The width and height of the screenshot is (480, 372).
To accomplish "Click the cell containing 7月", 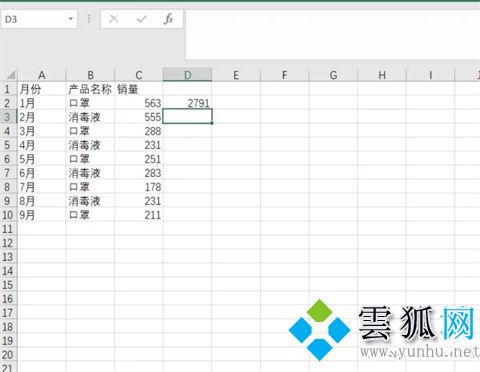I will coord(41,187).
